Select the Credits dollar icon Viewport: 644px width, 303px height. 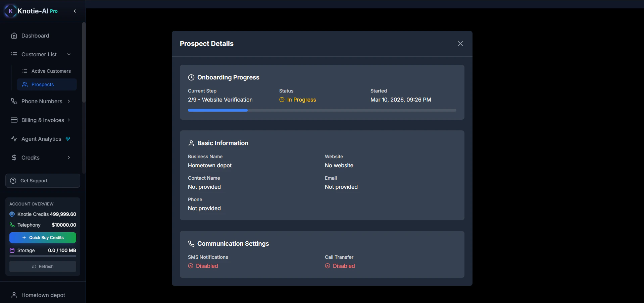tap(14, 158)
